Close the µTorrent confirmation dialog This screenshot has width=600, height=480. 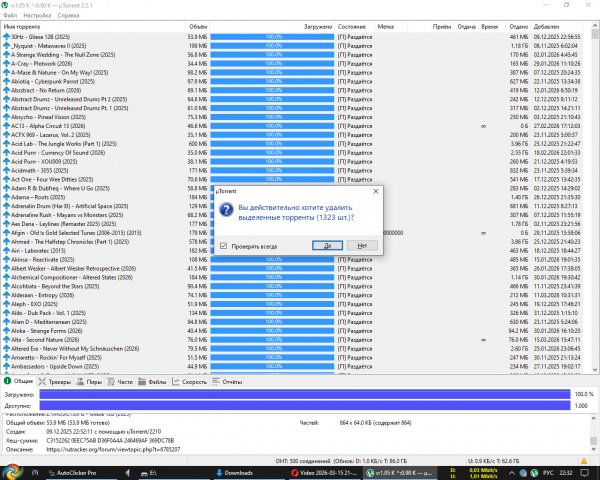point(373,189)
